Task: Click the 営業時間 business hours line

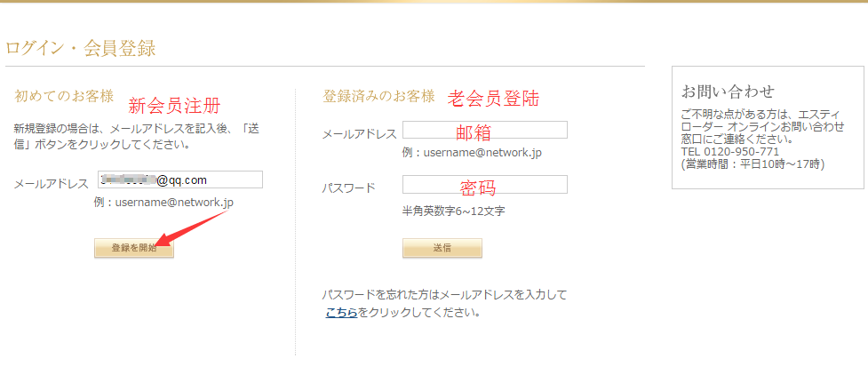Action: (752, 164)
